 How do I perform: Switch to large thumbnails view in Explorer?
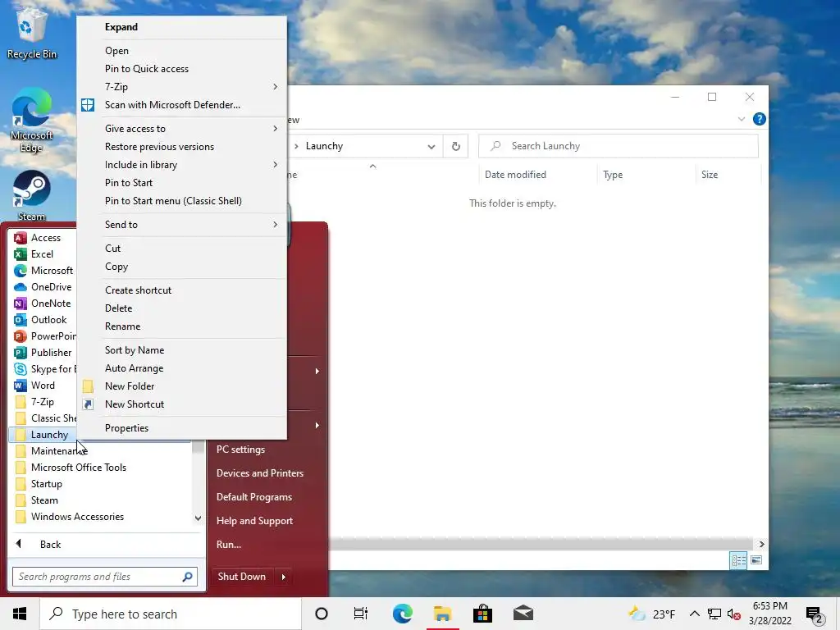756,560
